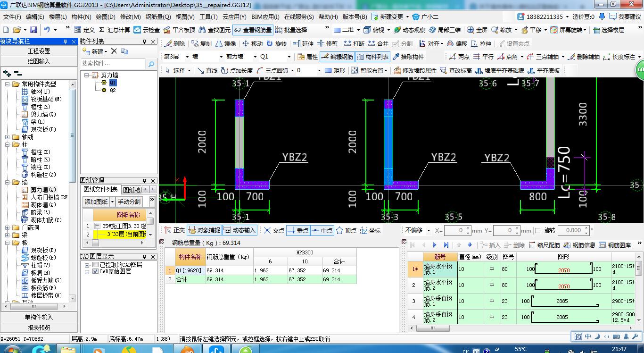
Task: Open the 剪力墙 component type dropdown
Action: [254, 57]
